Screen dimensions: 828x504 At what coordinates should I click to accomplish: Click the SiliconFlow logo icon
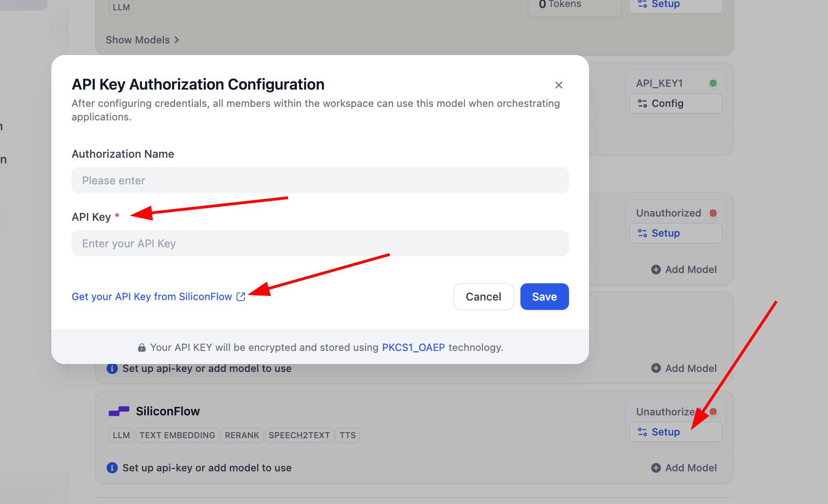(119, 411)
